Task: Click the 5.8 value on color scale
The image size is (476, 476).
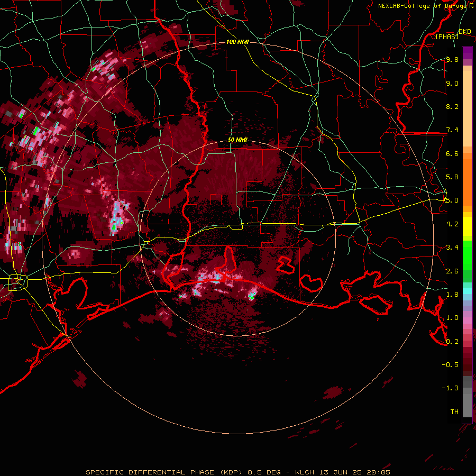Action: [x=452, y=177]
